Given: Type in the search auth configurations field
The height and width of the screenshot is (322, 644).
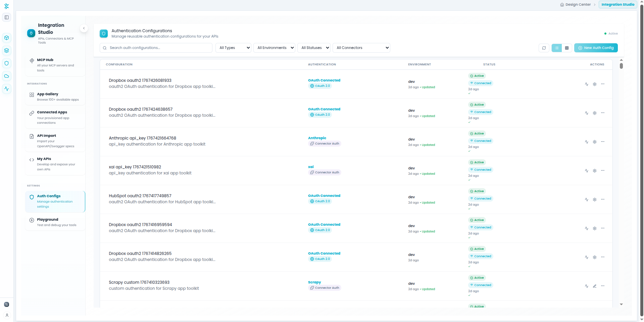Looking at the screenshot, I should pos(158,48).
